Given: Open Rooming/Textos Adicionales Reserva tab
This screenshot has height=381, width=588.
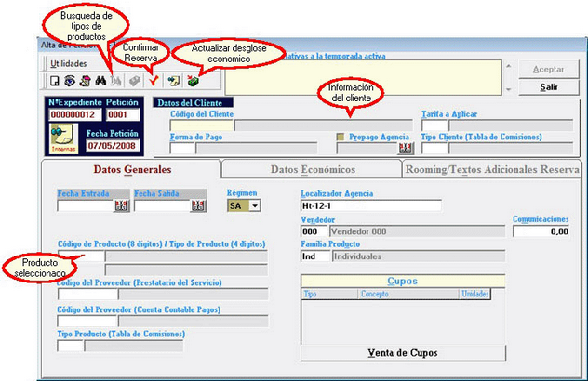Looking at the screenshot, I should (x=492, y=169).
